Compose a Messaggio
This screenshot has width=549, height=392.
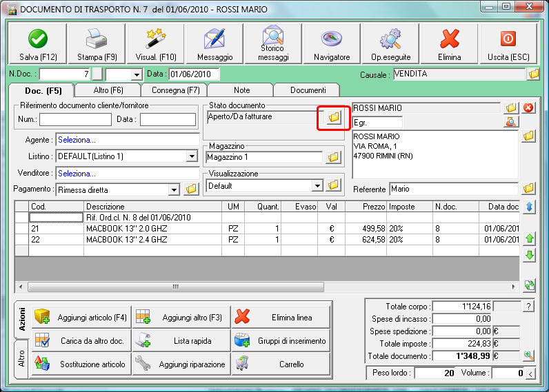[214, 44]
